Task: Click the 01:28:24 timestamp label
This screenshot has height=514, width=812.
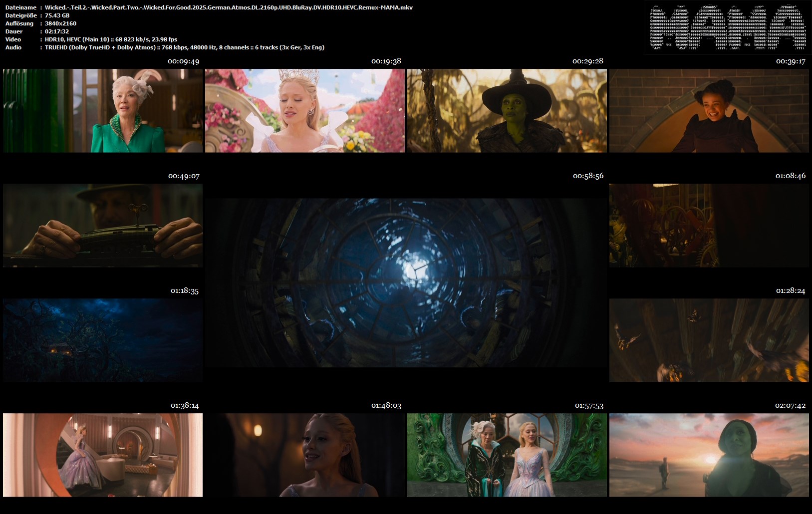Action: pos(791,291)
